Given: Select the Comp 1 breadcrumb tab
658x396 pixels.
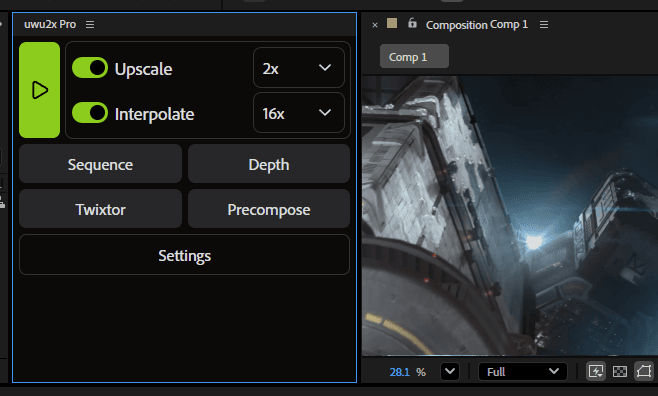Looking at the screenshot, I should click(414, 56).
